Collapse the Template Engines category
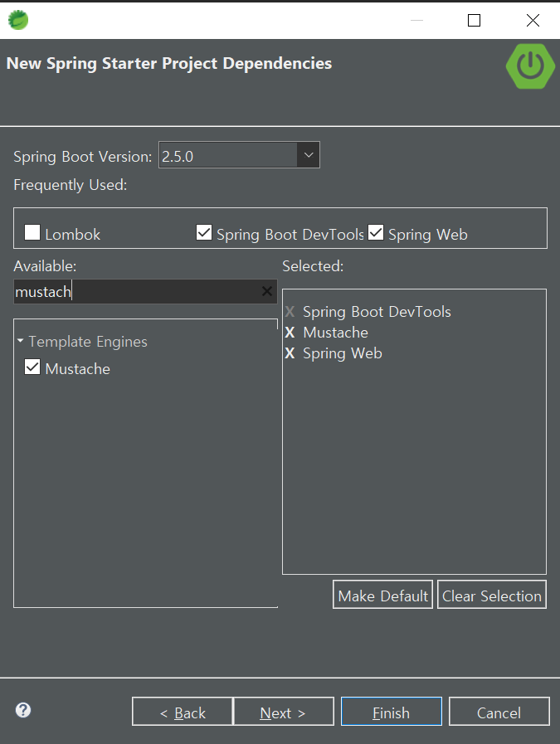Screen dimensions: 560x744 pos(21,341)
